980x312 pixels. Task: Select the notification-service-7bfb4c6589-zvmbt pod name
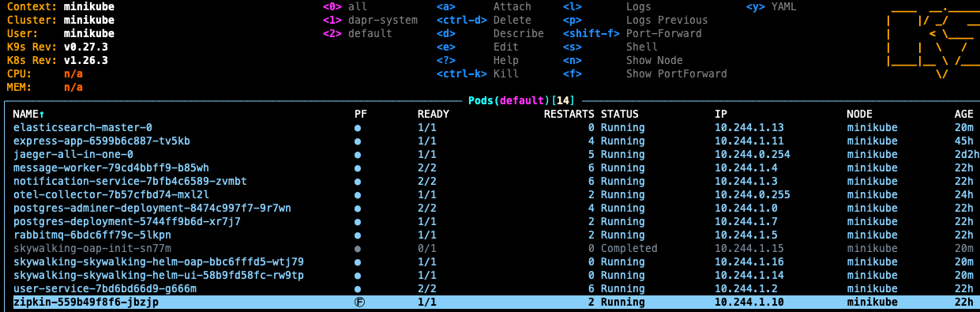(x=130, y=182)
